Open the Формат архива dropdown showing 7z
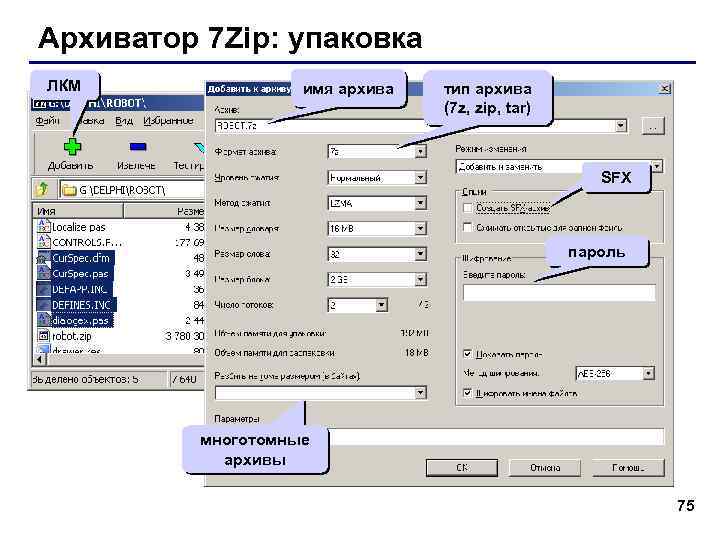 pos(420,152)
